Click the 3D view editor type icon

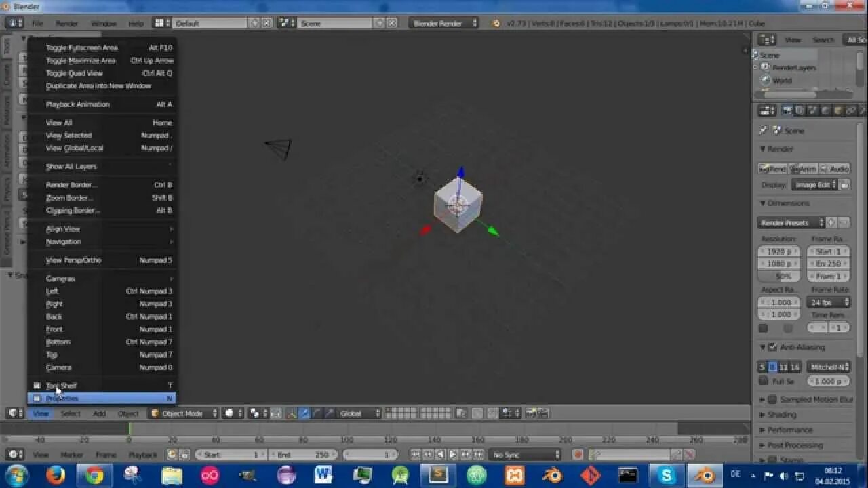15,413
